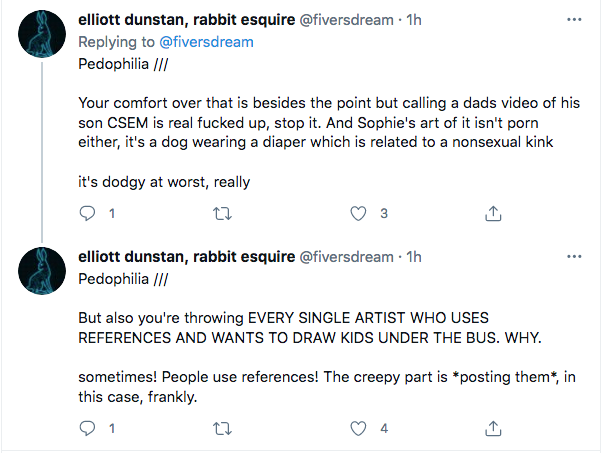Share the first tweet
The image size is (603, 453).
click(x=493, y=213)
